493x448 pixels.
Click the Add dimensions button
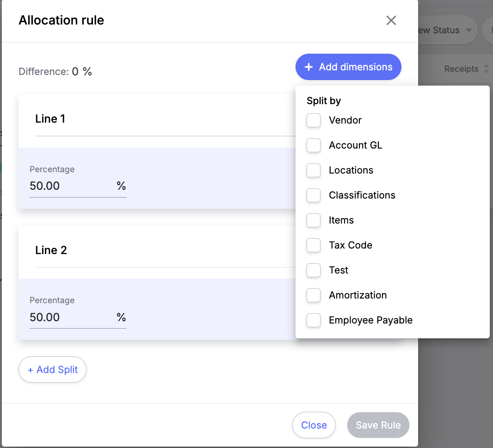(x=348, y=67)
